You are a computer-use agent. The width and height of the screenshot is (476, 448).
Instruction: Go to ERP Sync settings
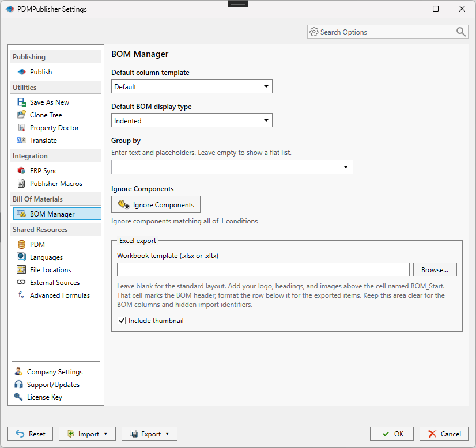coord(58,171)
